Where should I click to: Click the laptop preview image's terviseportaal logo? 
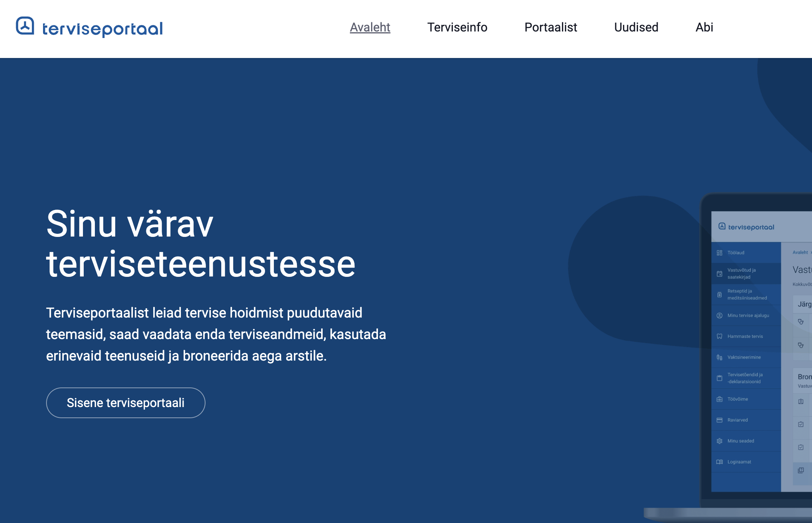click(746, 227)
